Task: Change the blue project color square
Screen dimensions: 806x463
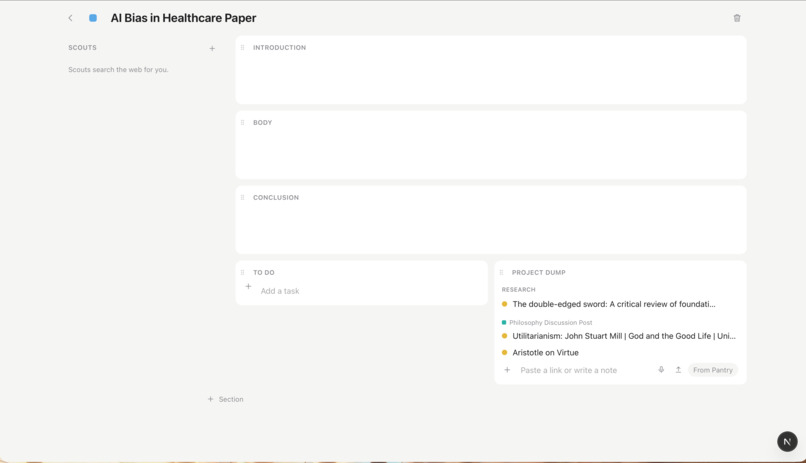Action: click(x=93, y=18)
